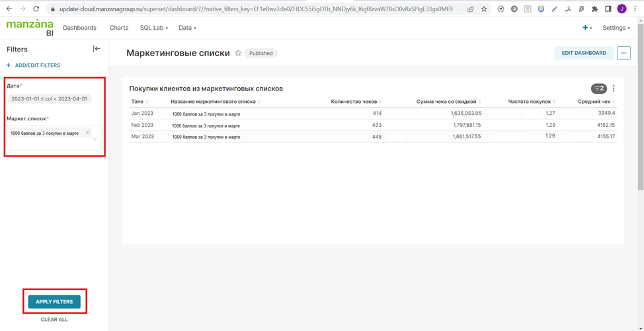The image size is (644, 331).
Task: Sort by Средний чек column
Action: [x=595, y=102]
